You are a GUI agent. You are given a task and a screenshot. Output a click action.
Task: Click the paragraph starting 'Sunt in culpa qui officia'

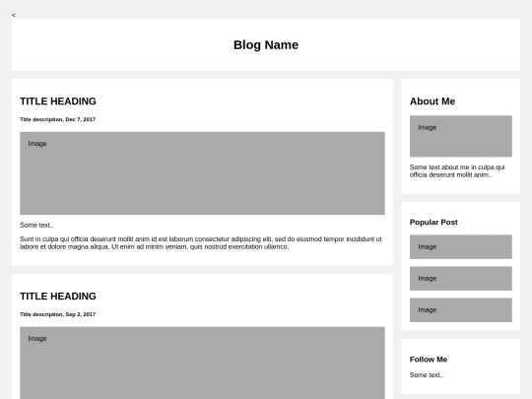(x=201, y=243)
